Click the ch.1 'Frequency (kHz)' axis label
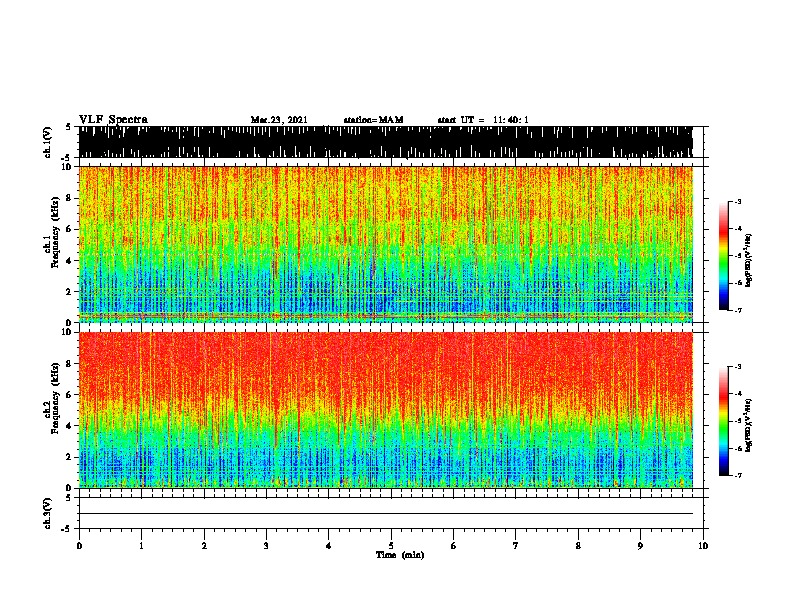 click(55, 233)
